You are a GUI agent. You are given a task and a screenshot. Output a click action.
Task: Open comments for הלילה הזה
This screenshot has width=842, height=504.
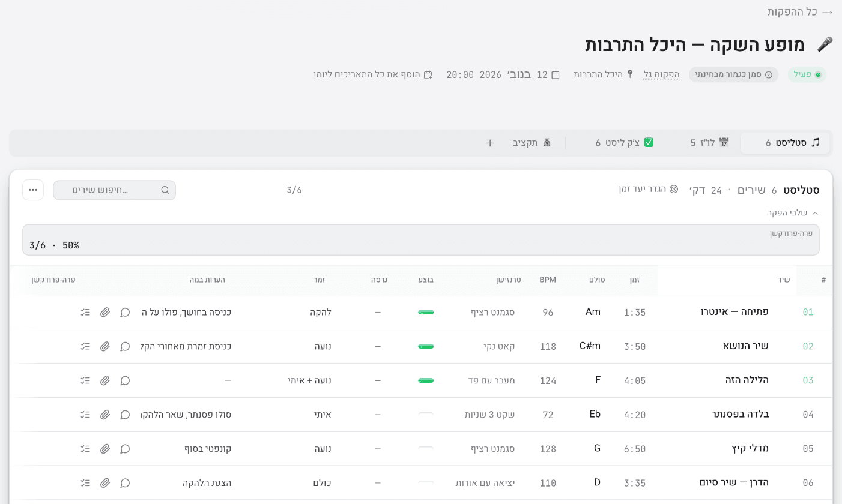pos(125,380)
